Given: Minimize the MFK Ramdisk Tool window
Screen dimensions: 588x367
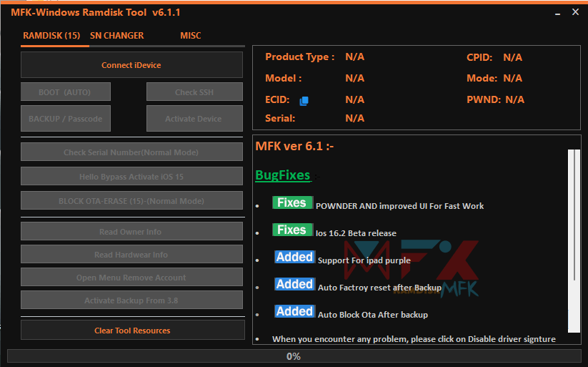Looking at the screenshot, I should click(557, 13).
